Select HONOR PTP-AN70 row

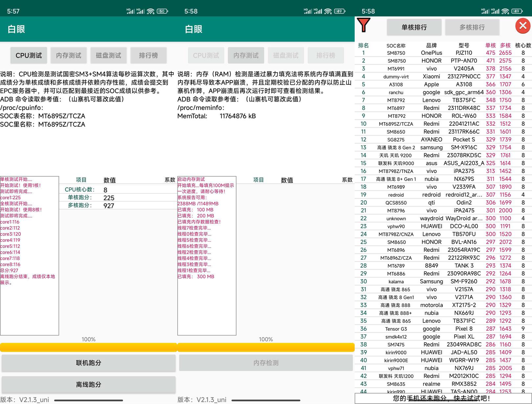[x=443, y=61]
